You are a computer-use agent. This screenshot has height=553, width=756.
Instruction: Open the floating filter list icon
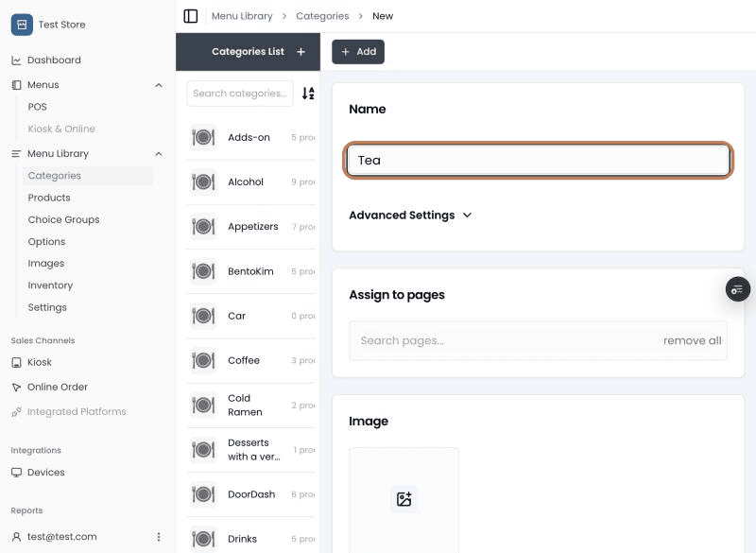tap(738, 289)
